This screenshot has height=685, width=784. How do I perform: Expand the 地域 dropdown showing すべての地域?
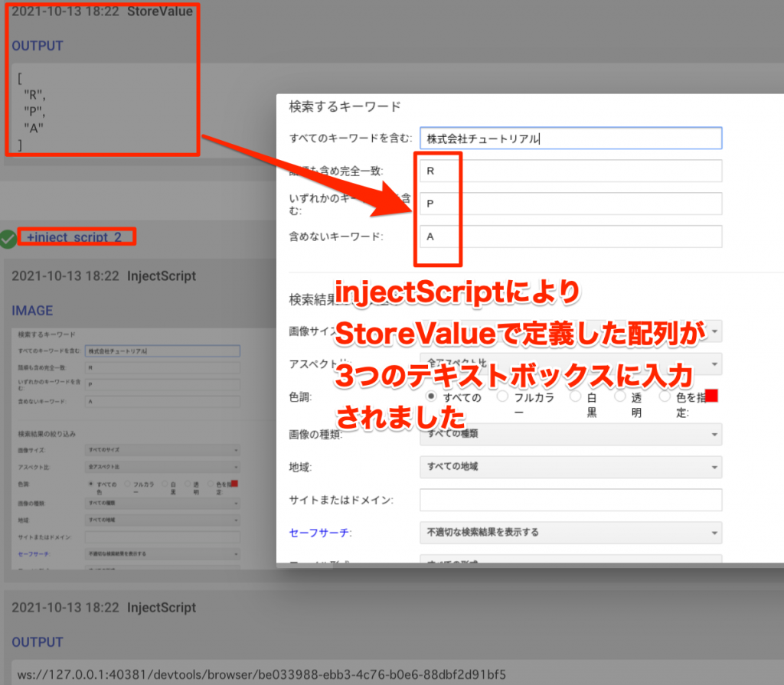tap(571, 467)
